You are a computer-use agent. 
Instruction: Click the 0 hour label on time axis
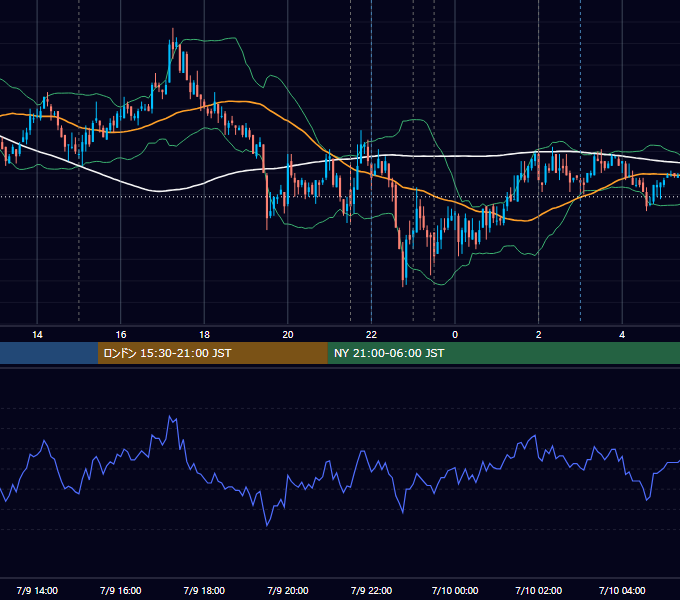point(455,335)
